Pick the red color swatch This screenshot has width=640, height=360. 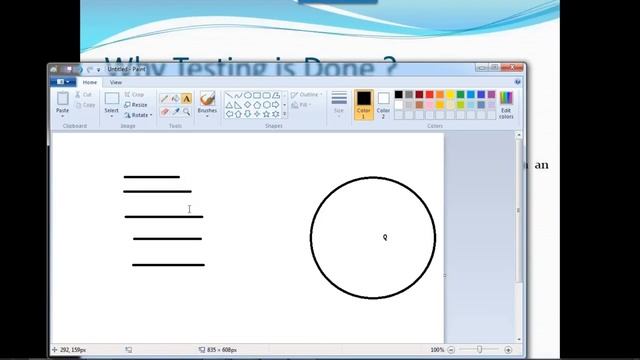coord(430,95)
